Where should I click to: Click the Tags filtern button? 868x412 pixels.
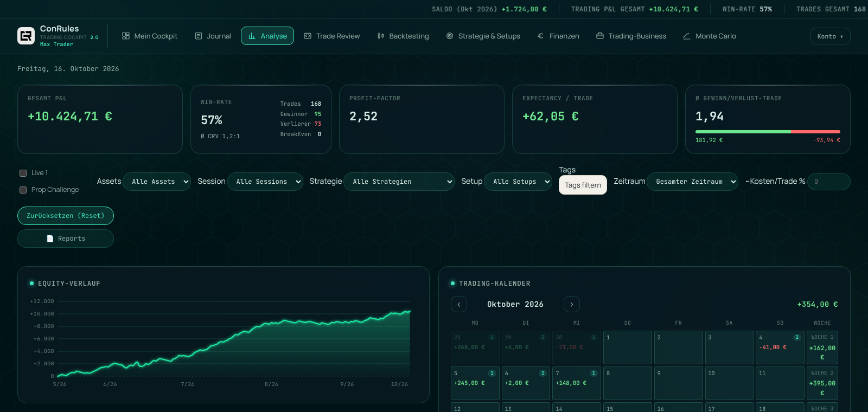(x=583, y=185)
